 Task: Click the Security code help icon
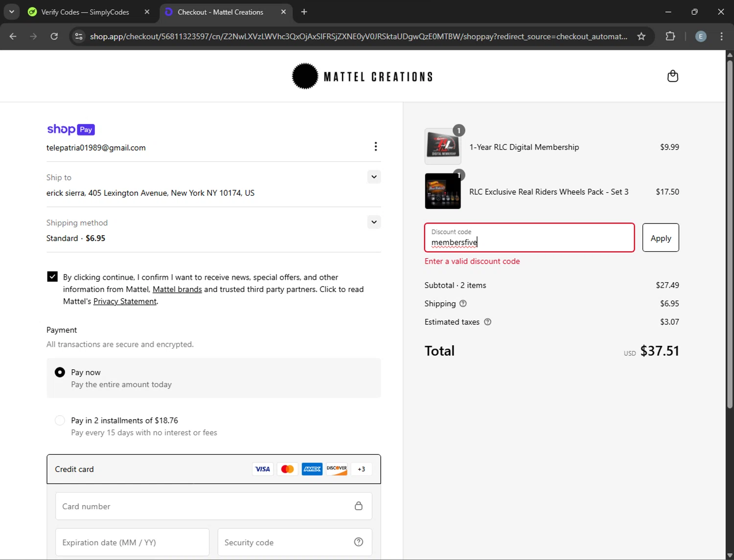pyautogui.click(x=358, y=542)
